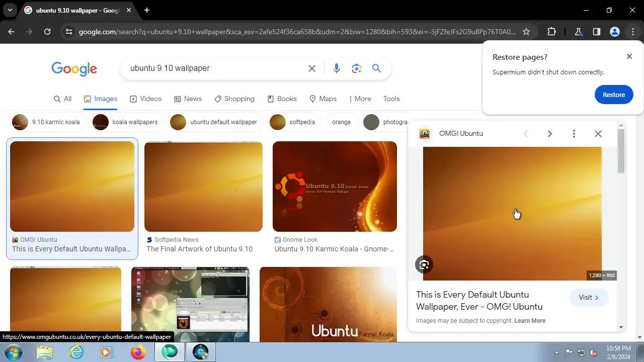Viewport: 644px width, 362px height.
Task: Open a new browser tab
Action: 146,10
